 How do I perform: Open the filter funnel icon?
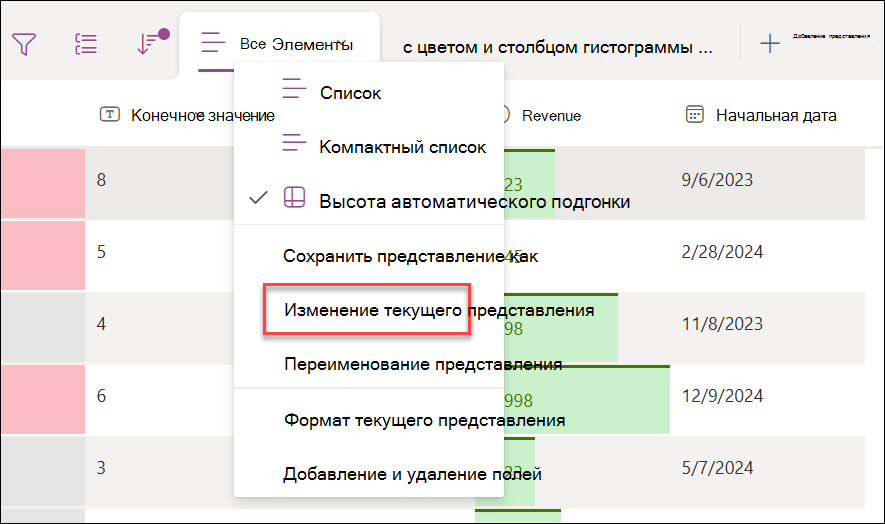tap(24, 44)
